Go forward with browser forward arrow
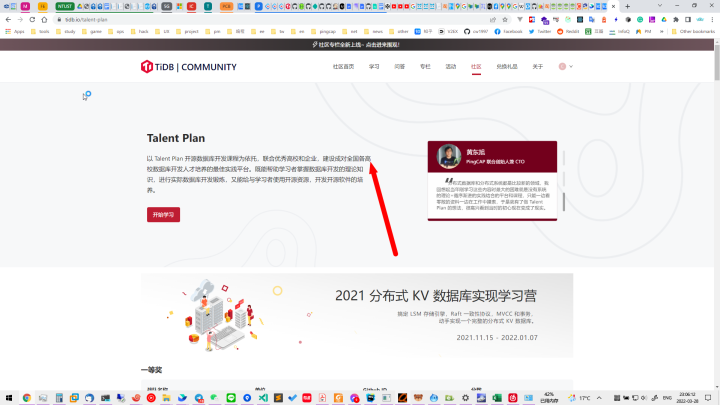The height and width of the screenshot is (405, 720). [x=20, y=20]
